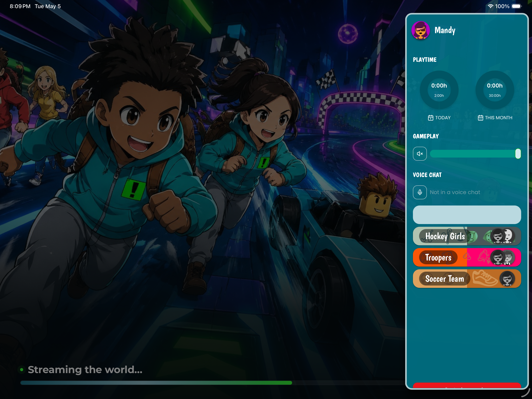This screenshot has width=532, height=399.
Task: Click the sunglasses avatar in Hockey Girls
Action: [498, 236]
